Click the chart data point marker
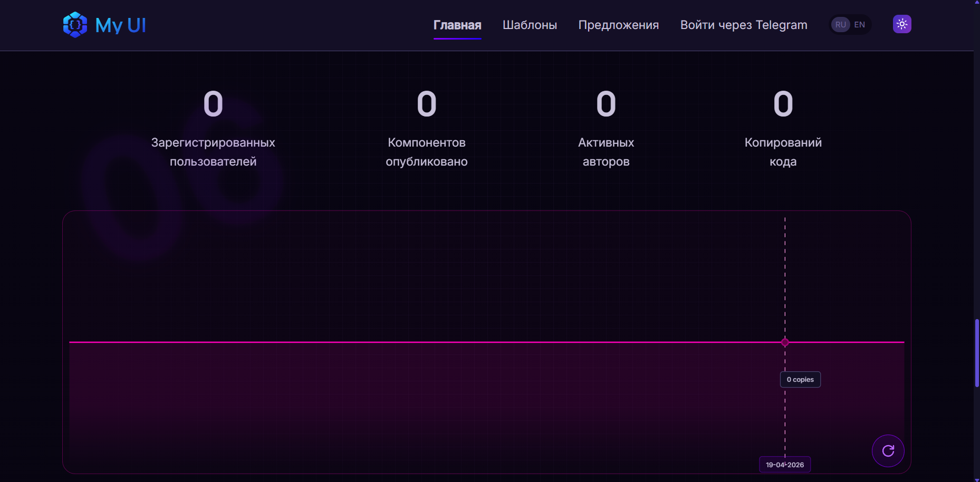 pyautogui.click(x=785, y=342)
